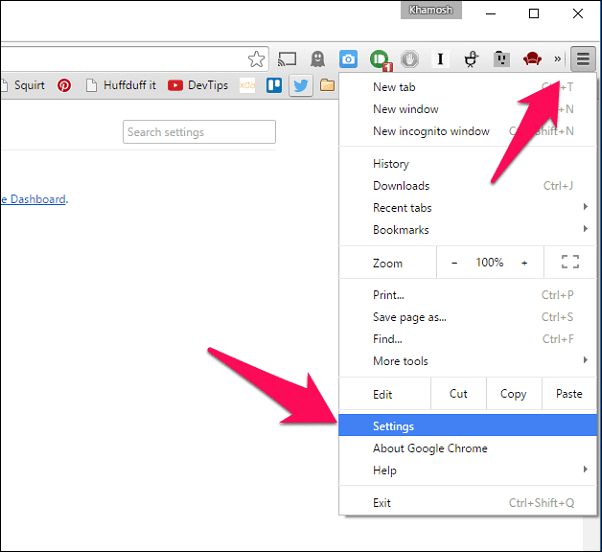Expand the More tools submenu
Screen dimensions: 602x552
(468, 361)
